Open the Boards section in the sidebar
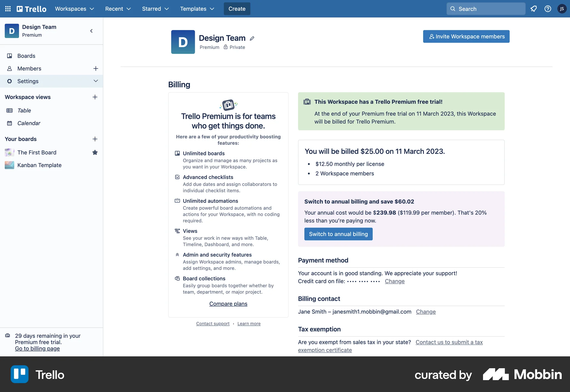The width and height of the screenshot is (570, 392). point(26,56)
